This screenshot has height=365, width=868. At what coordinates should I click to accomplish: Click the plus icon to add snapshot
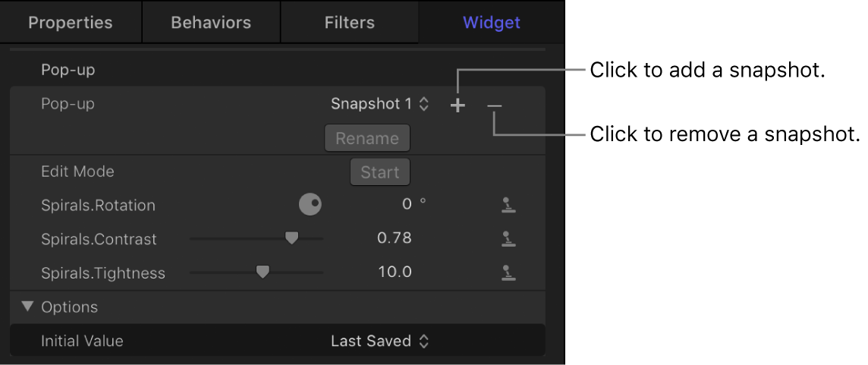click(x=458, y=105)
